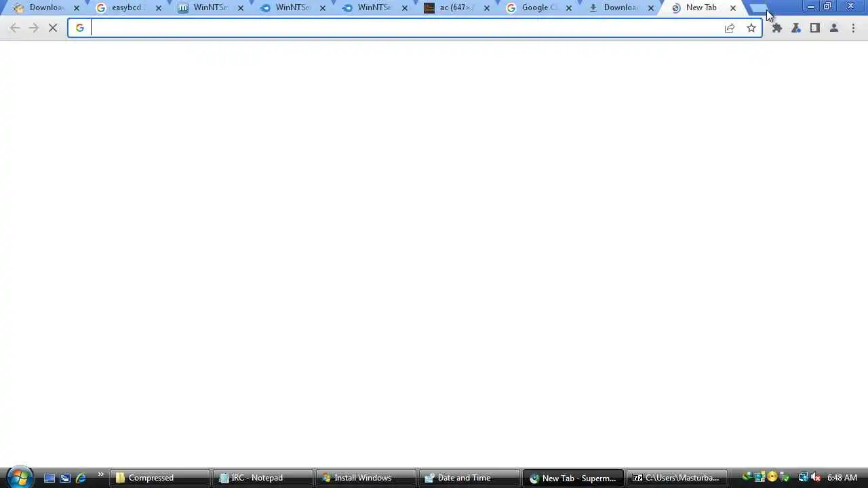Close the ac (647×...) tab

[x=486, y=8]
